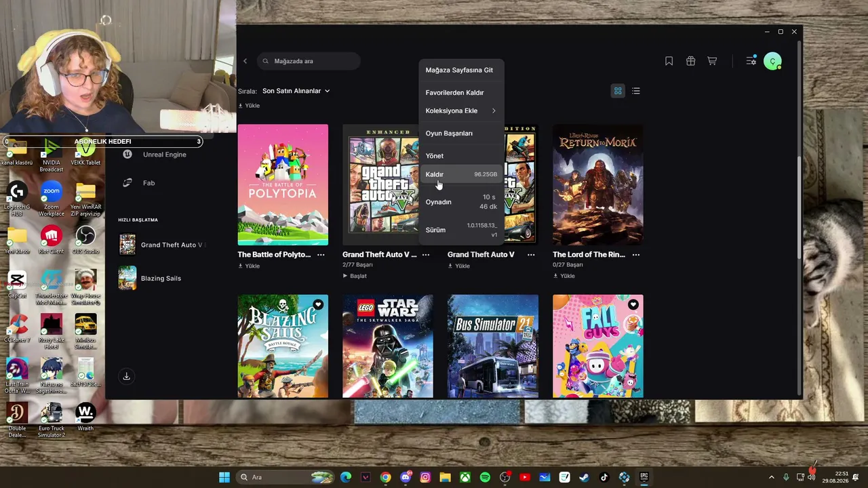The image size is (868, 488).
Task: Open options menu for The Lord of The Rings
Action: [x=636, y=255]
